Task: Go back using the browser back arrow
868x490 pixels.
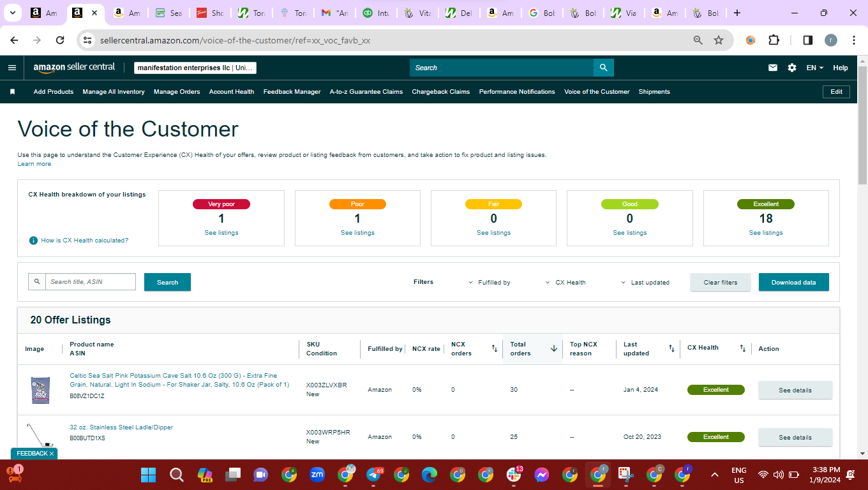Action: (x=14, y=40)
